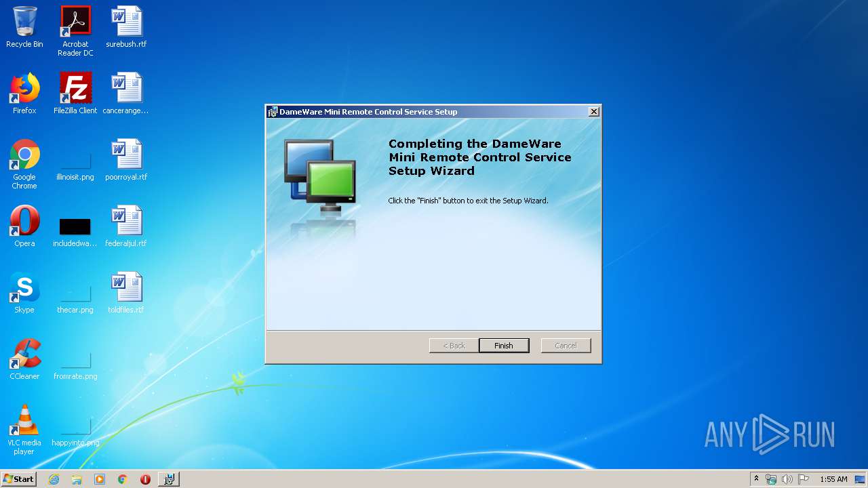The height and width of the screenshot is (488, 868).
Task: Click the Finish button in setup wizard
Action: coord(504,346)
